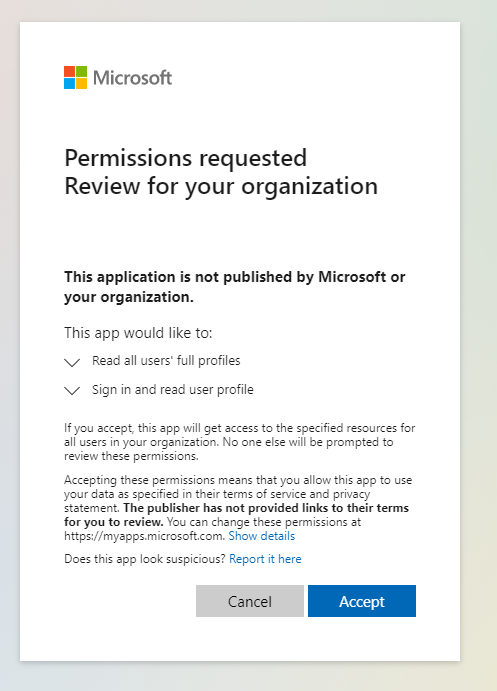Image resolution: width=497 pixels, height=691 pixels.
Task: Click the Microsoft four-square logo
Action: click(75, 78)
